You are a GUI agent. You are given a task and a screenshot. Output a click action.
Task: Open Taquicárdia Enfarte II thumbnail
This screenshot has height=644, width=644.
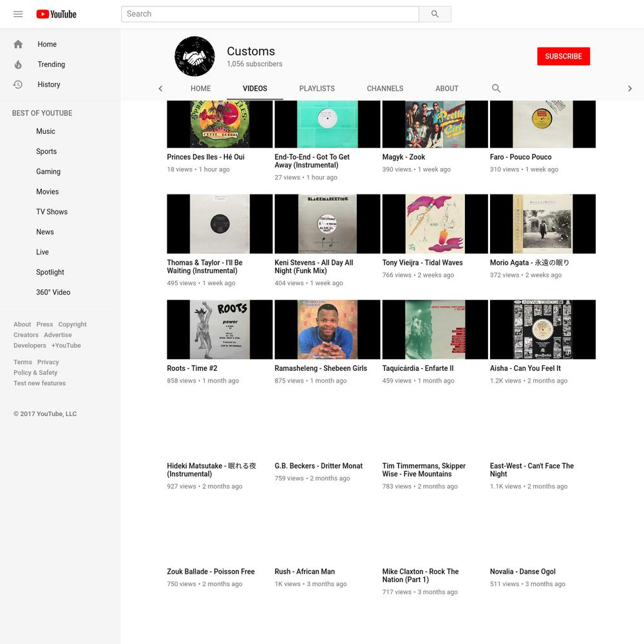435,329
